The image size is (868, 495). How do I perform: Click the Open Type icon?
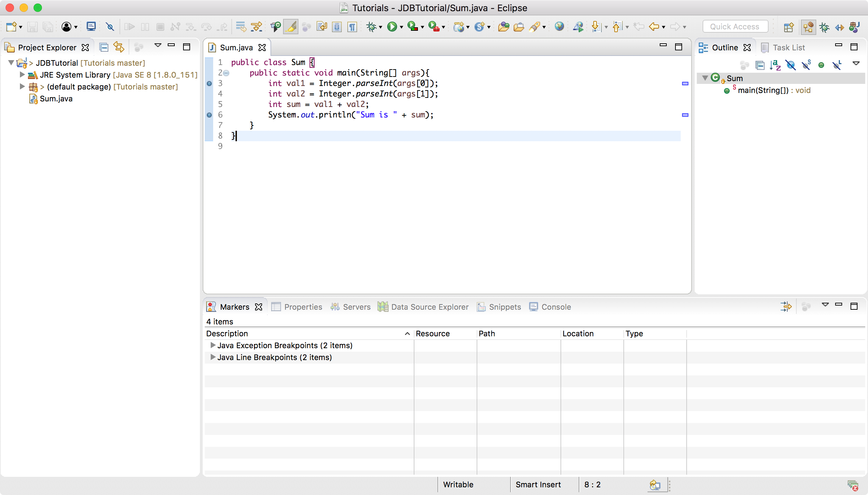coord(503,27)
